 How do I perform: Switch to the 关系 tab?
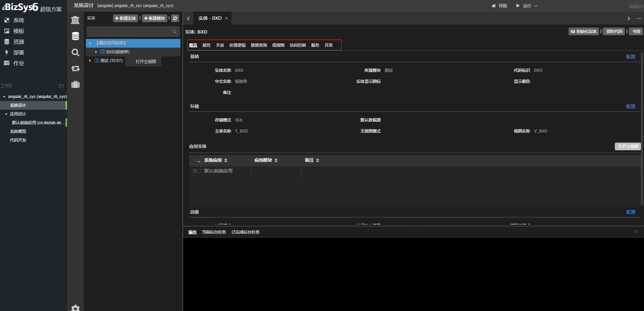(x=220, y=45)
